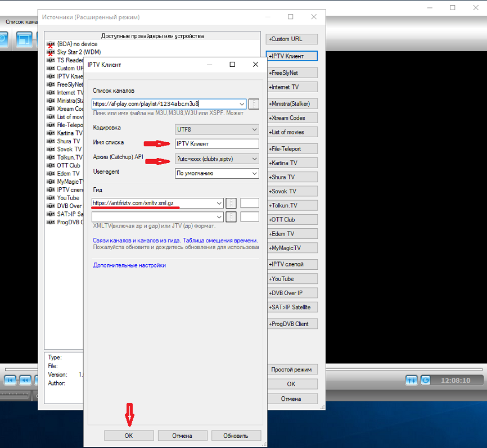Click browse button next to playlist URL
The width and height of the screenshot is (487, 448).
coord(254,104)
